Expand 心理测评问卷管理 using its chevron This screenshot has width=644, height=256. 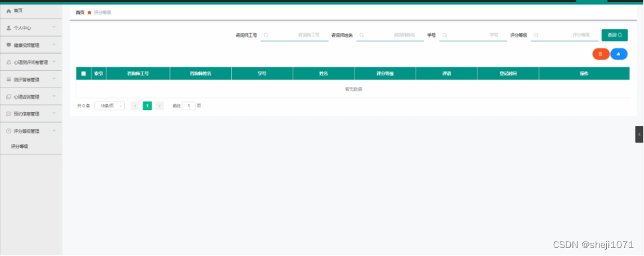pos(54,62)
